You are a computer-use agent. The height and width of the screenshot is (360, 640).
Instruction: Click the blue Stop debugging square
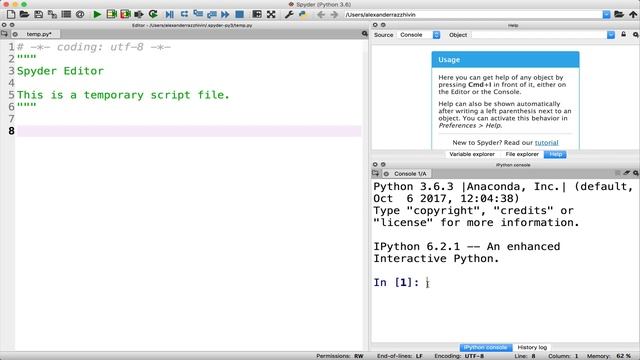click(240, 15)
